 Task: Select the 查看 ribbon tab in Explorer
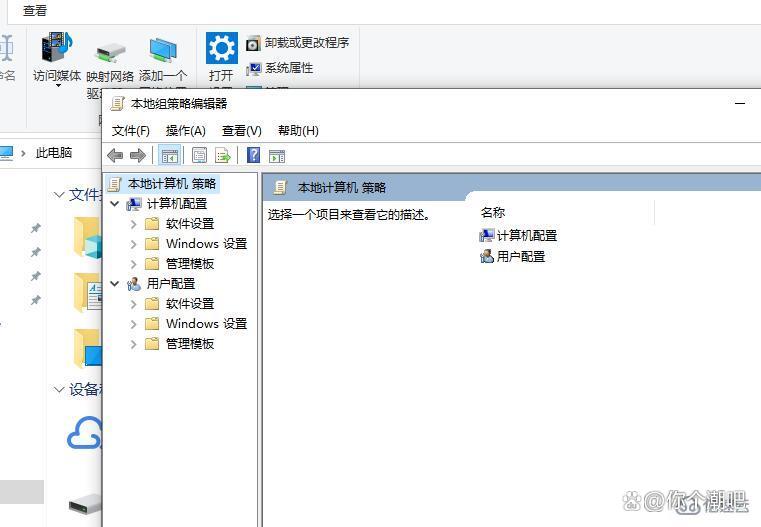pyautogui.click(x=34, y=11)
